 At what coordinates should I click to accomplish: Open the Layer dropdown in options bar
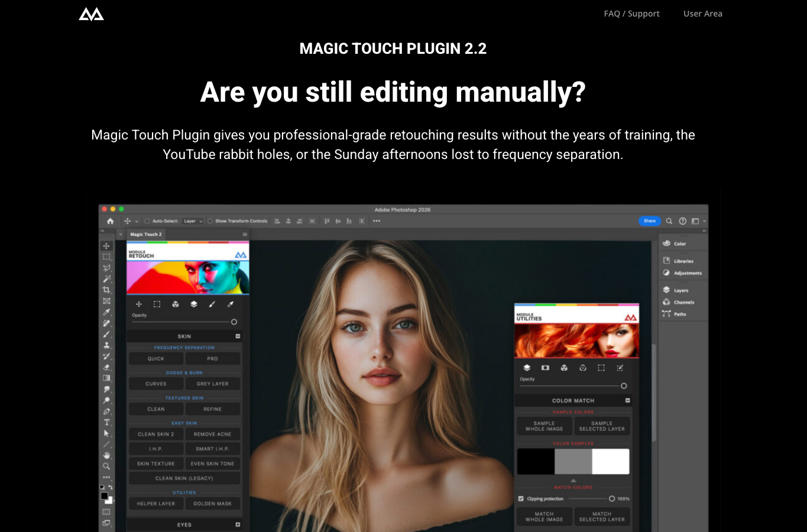pos(193,221)
